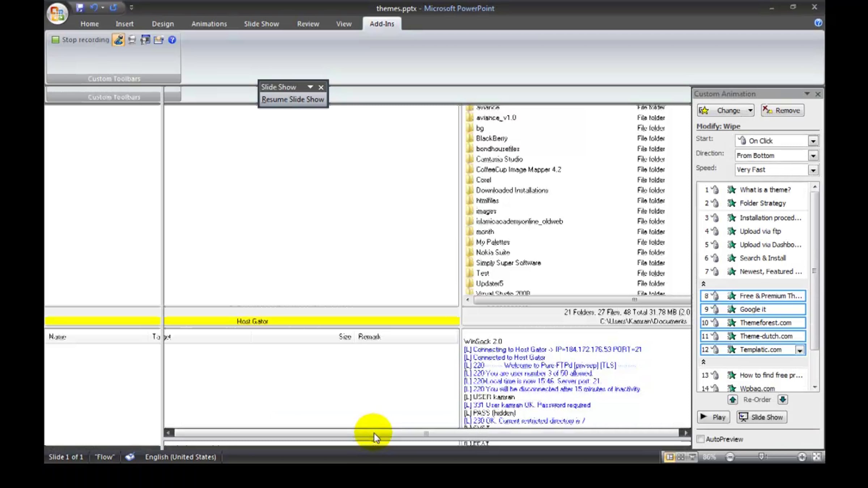Click the Remove animation button

(783, 110)
